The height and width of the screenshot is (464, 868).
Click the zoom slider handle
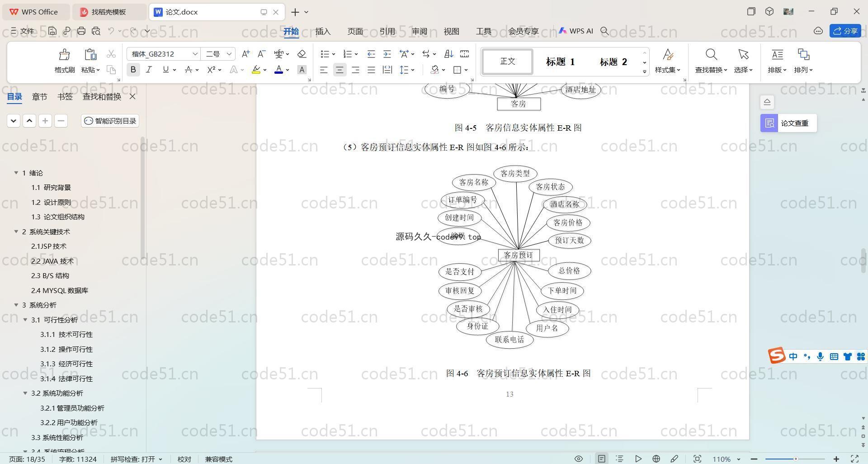pyautogui.click(x=796, y=459)
